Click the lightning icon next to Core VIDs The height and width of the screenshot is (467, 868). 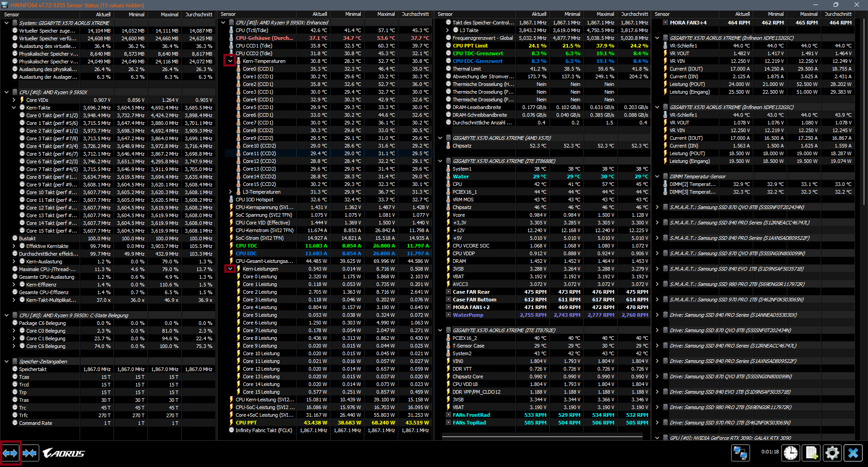(x=22, y=100)
